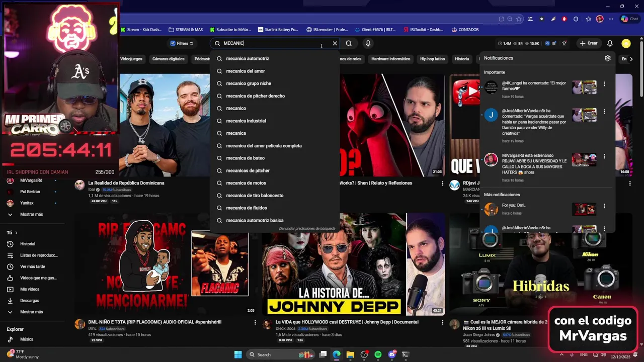The height and width of the screenshot is (362, 644).
Task: Open notification settings gear icon
Action: coord(607,58)
